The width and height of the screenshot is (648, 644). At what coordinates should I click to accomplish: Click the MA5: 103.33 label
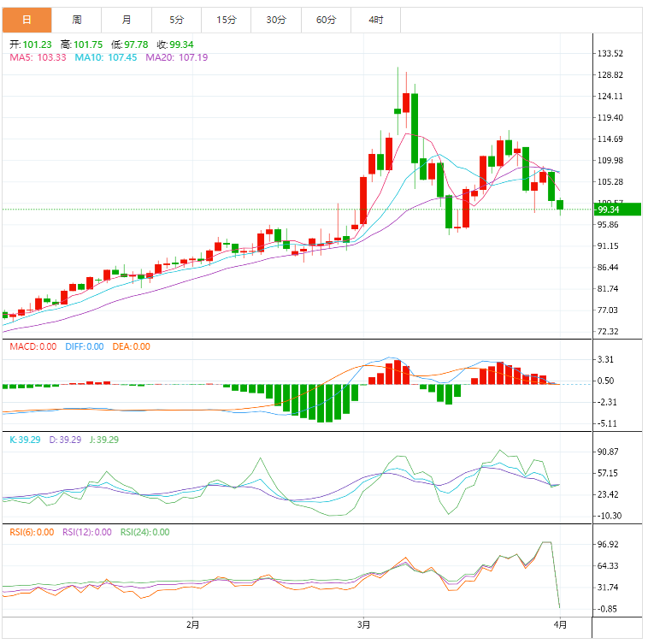click(38, 57)
